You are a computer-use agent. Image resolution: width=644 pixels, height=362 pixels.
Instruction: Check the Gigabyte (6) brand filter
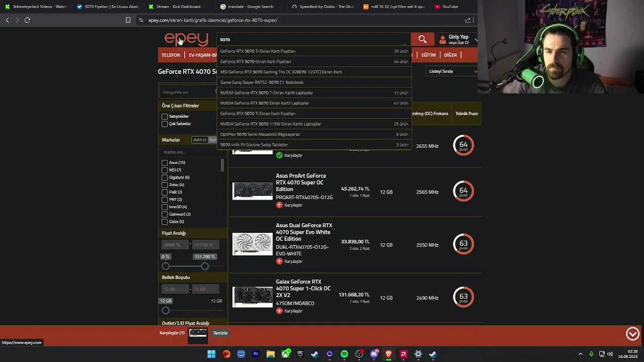click(165, 177)
